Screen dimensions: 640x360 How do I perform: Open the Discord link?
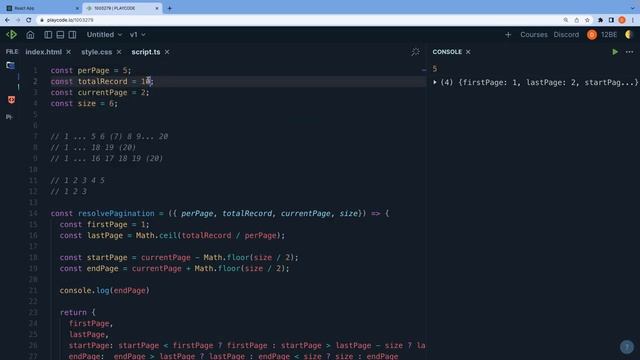[x=566, y=35]
